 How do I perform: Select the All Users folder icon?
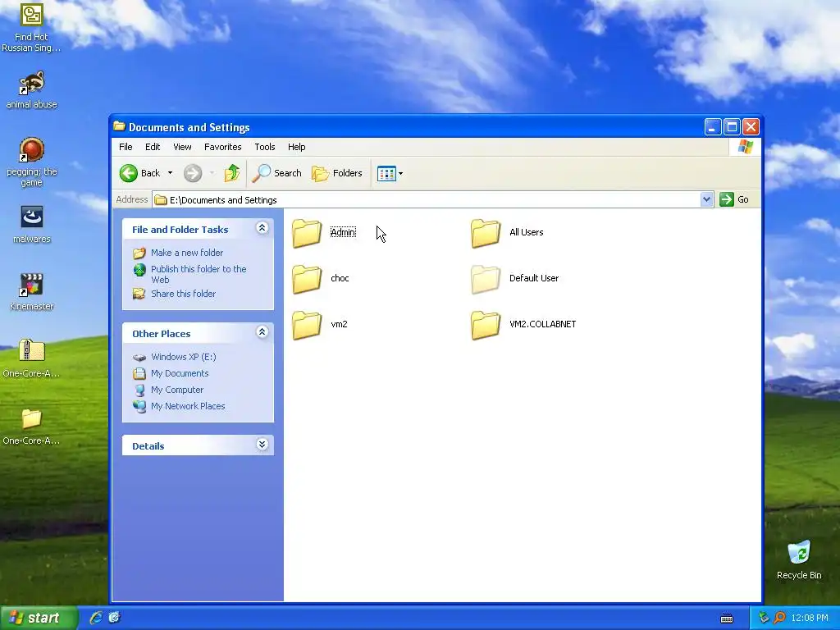coord(486,233)
